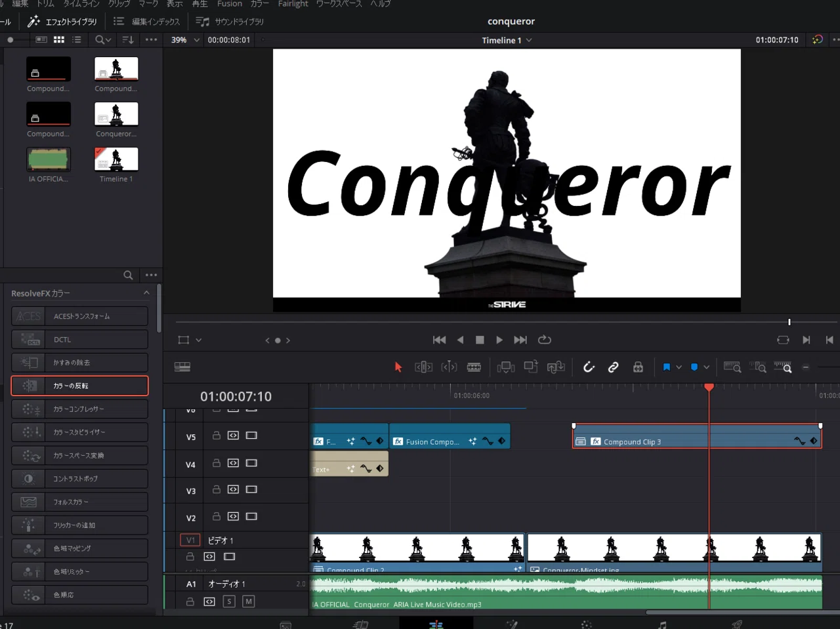Switch media pool to thumbnail grid view
840x629 pixels.
(x=59, y=39)
